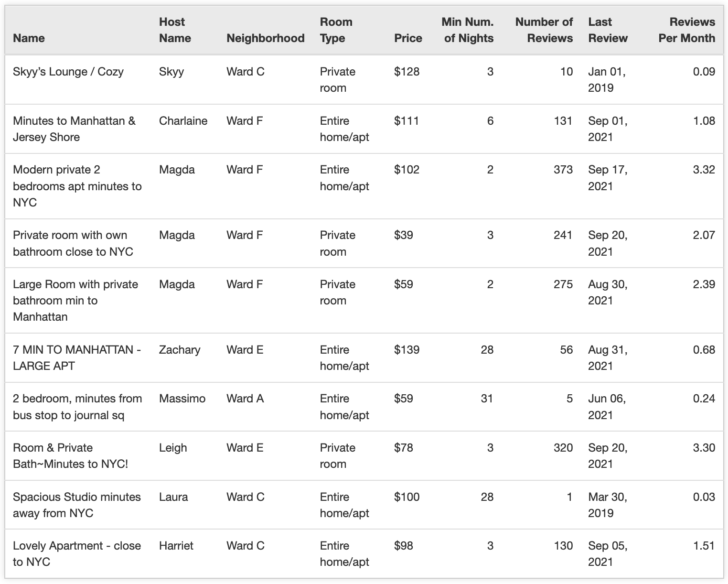Select the 7 MIN TO MANHATTAN - LARGE APT row
This screenshot has height=584, width=728.
click(x=77, y=357)
